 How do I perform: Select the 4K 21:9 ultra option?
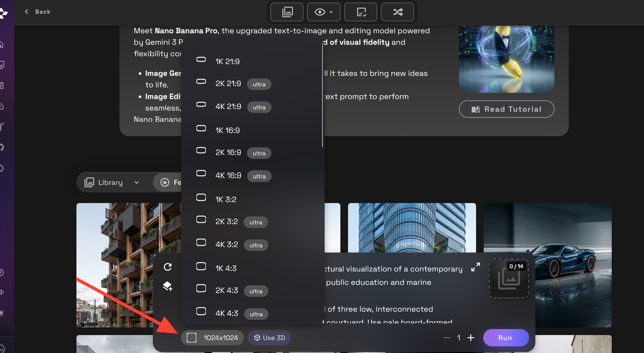(x=253, y=107)
